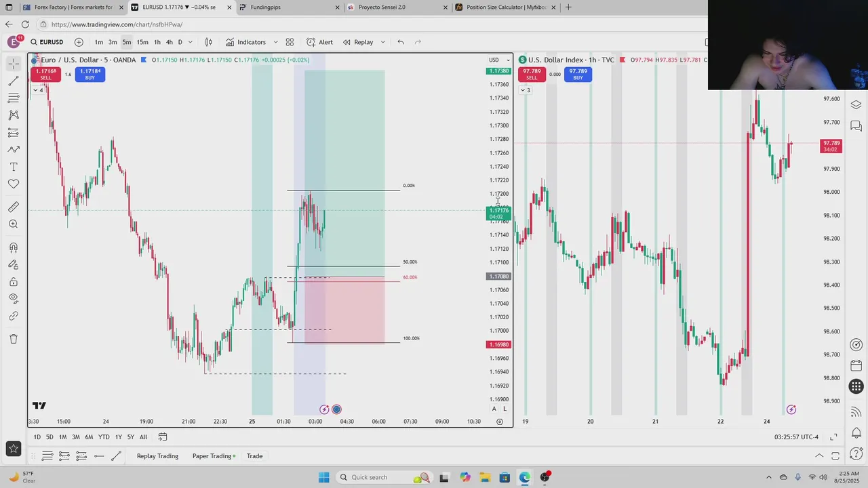Create an Alert
Screen dimensions: 868x488
pos(319,42)
